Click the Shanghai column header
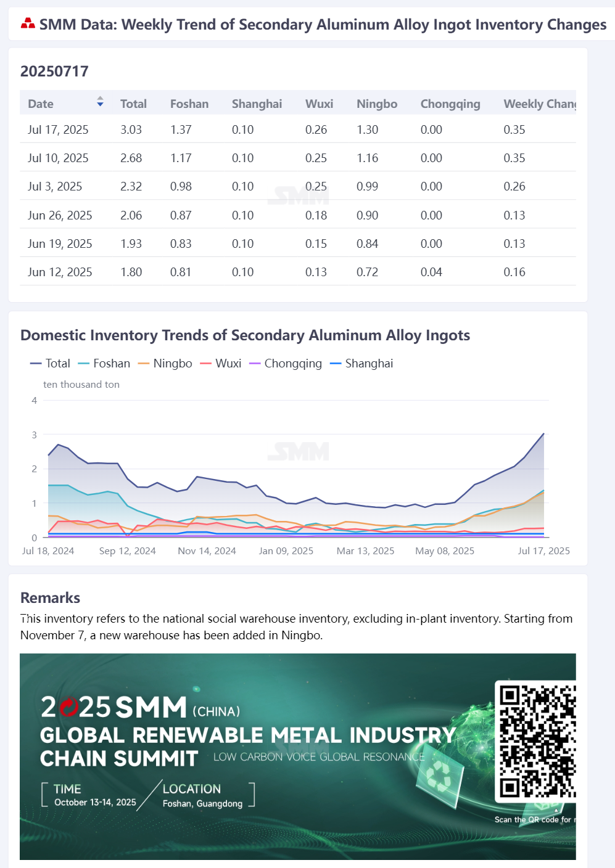Image resolution: width=615 pixels, height=868 pixels. coord(257,104)
